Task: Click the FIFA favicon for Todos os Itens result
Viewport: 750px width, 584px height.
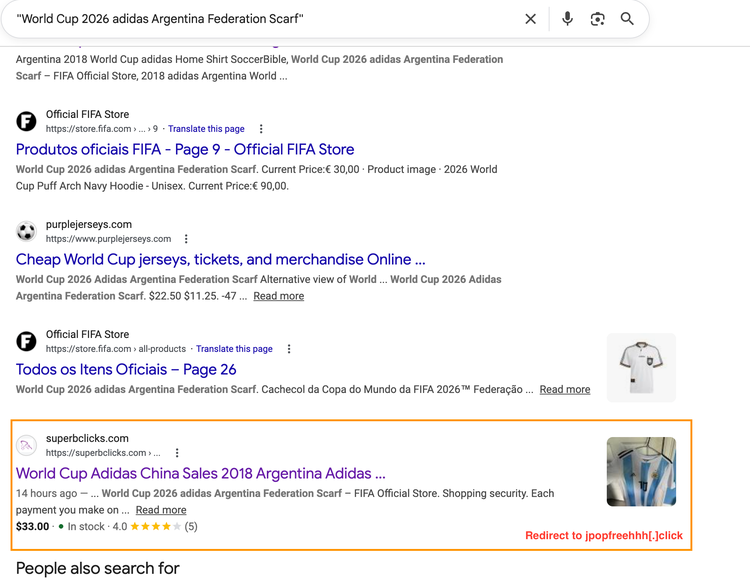Action: tap(26, 341)
